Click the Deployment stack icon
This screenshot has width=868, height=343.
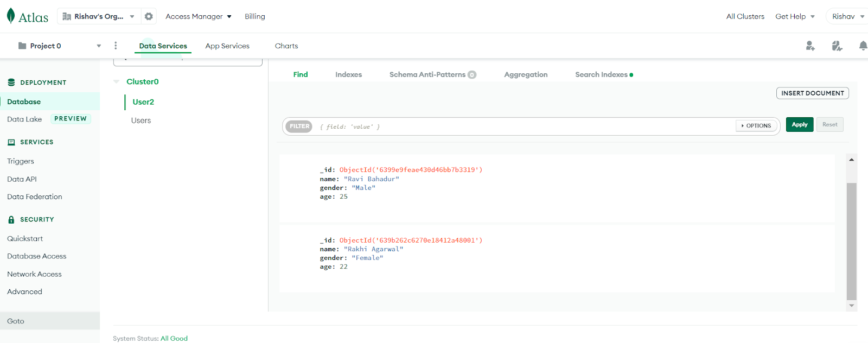click(11, 82)
